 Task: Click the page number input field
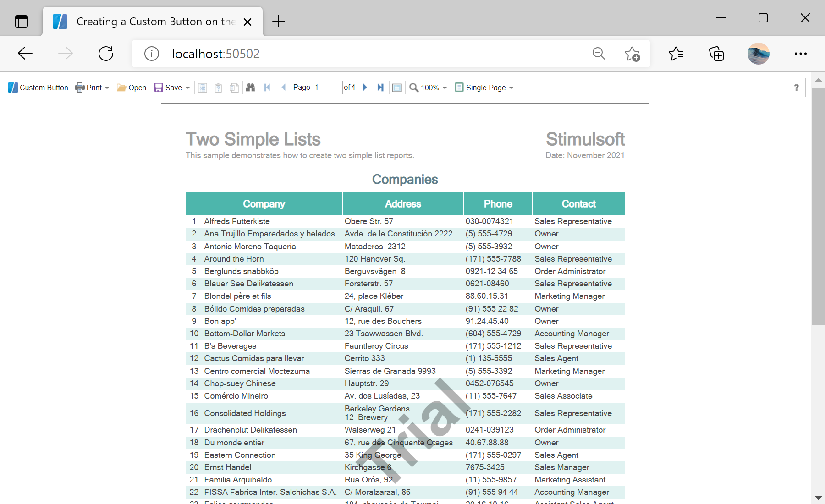[327, 88]
